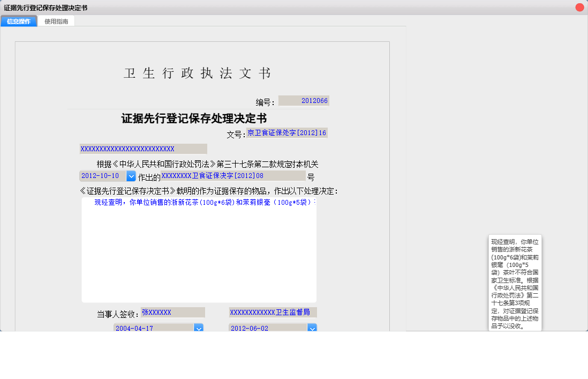The width and height of the screenshot is (588, 379).
Task: Click the 卫生行政执法文书 document heading
Action: click(x=198, y=74)
